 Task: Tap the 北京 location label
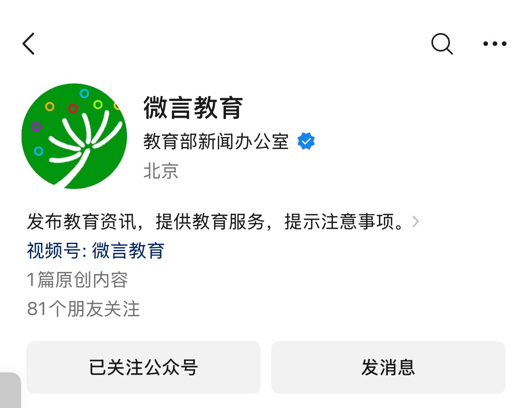(161, 171)
